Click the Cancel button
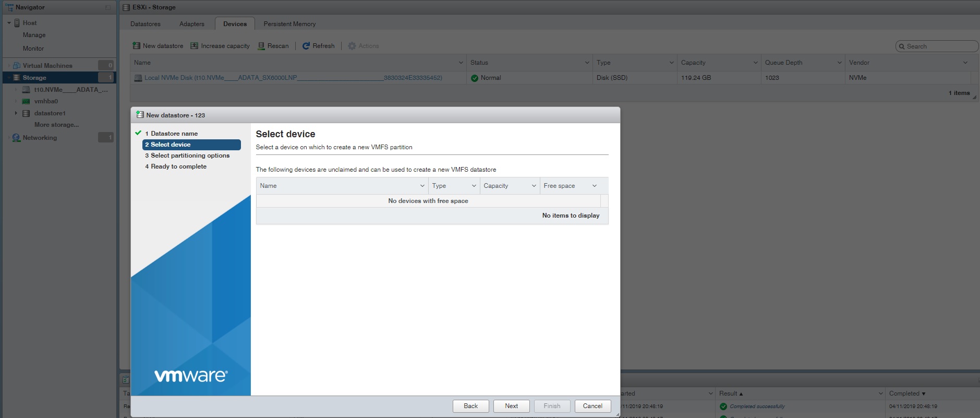 (592, 406)
